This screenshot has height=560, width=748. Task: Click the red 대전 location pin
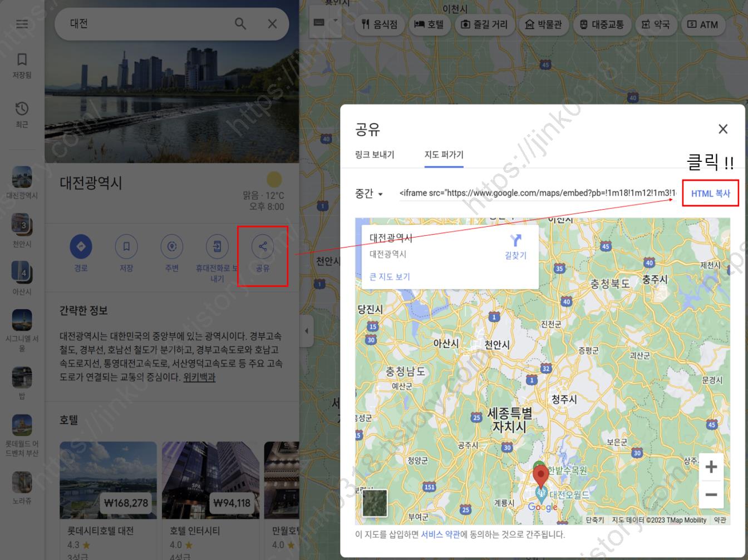(540, 477)
